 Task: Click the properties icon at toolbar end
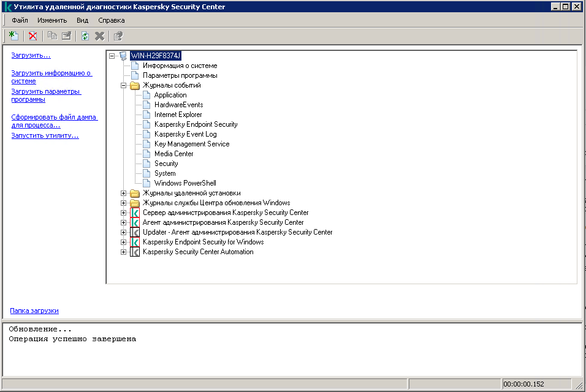pyautogui.click(x=118, y=36)
